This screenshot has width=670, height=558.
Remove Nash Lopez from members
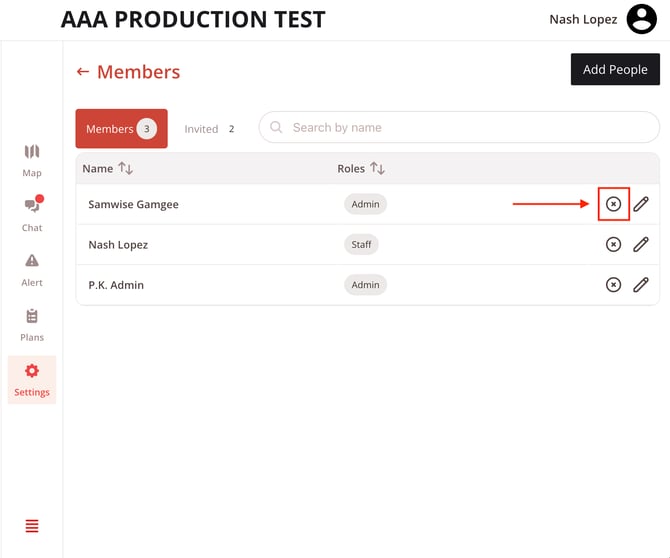[613, 244]
